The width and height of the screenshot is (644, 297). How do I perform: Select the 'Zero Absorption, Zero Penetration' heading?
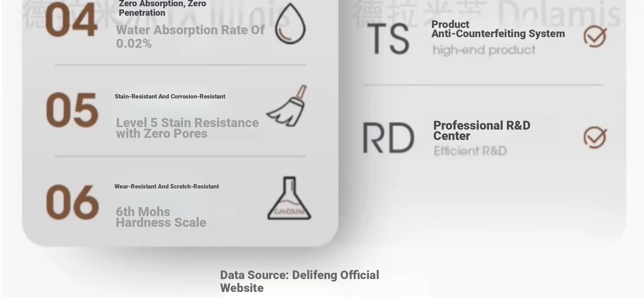pos(163,8)
